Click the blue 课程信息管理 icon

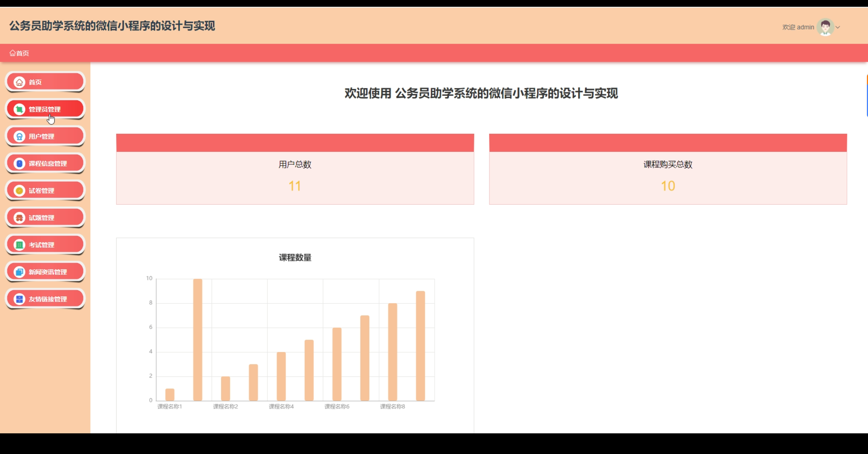click(19, 164)
